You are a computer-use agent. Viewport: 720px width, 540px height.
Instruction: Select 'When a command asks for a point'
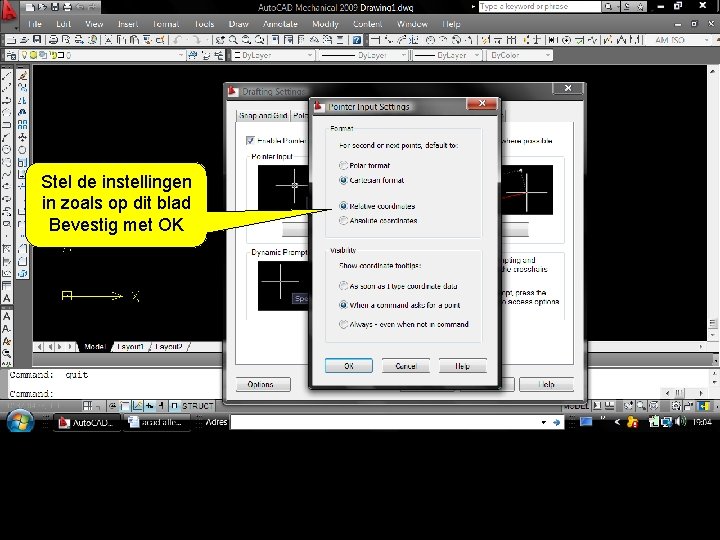pyautogui.click(x=343, y=305)
